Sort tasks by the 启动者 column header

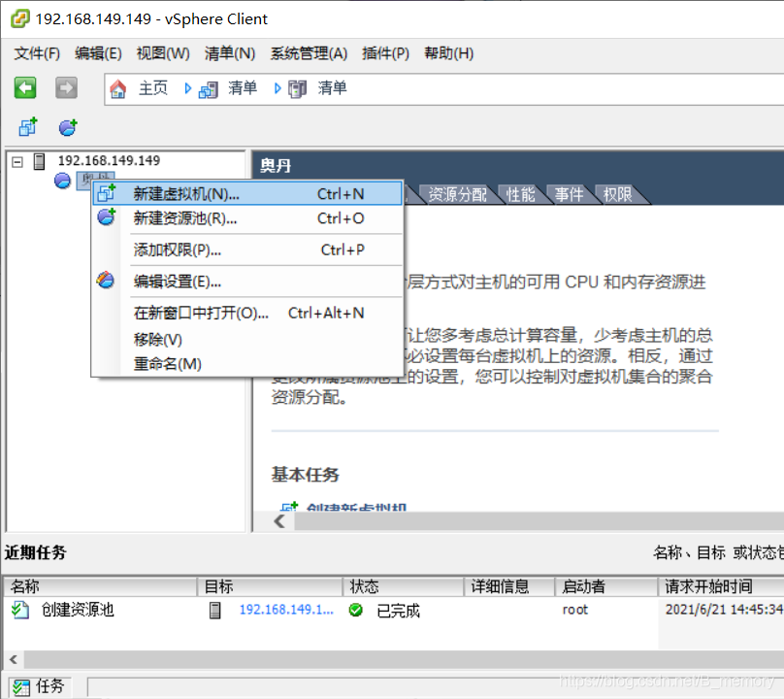(606, 586)
